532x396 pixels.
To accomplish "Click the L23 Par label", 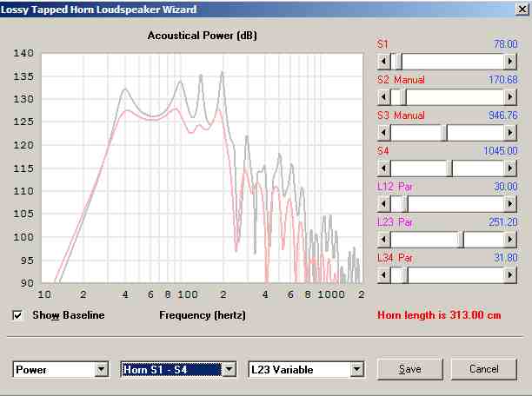I will coord(395,222).
